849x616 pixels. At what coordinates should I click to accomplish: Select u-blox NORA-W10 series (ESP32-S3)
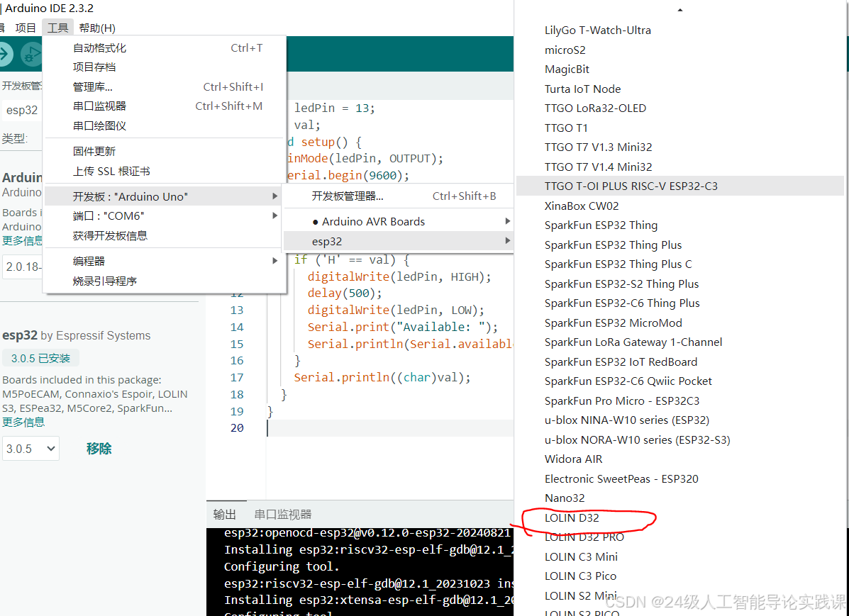(679, 439)
